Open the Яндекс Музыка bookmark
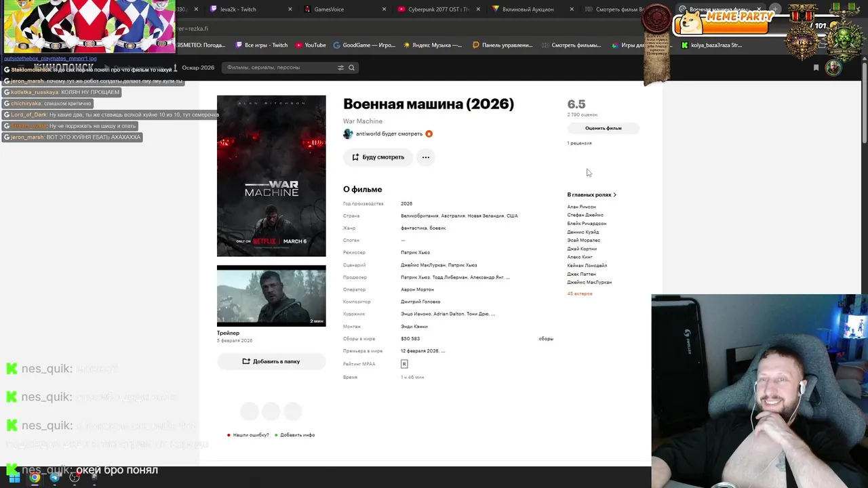 tap(433, 45)
